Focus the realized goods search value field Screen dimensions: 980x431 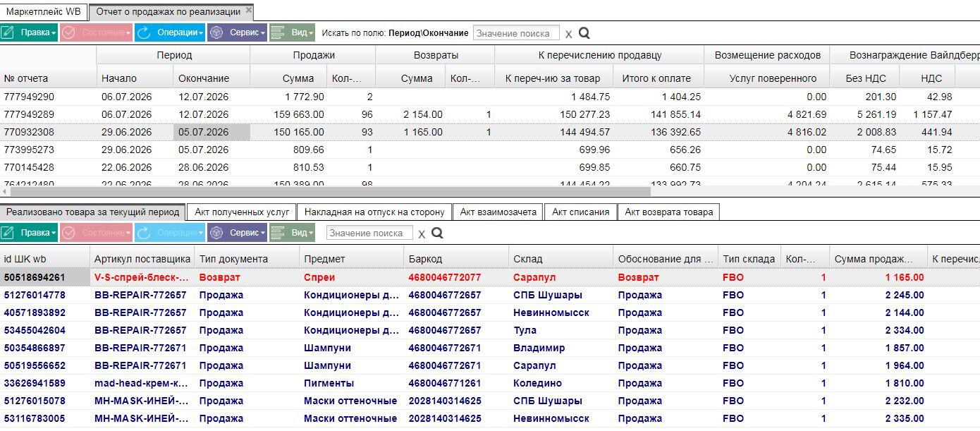pos(369,233)
